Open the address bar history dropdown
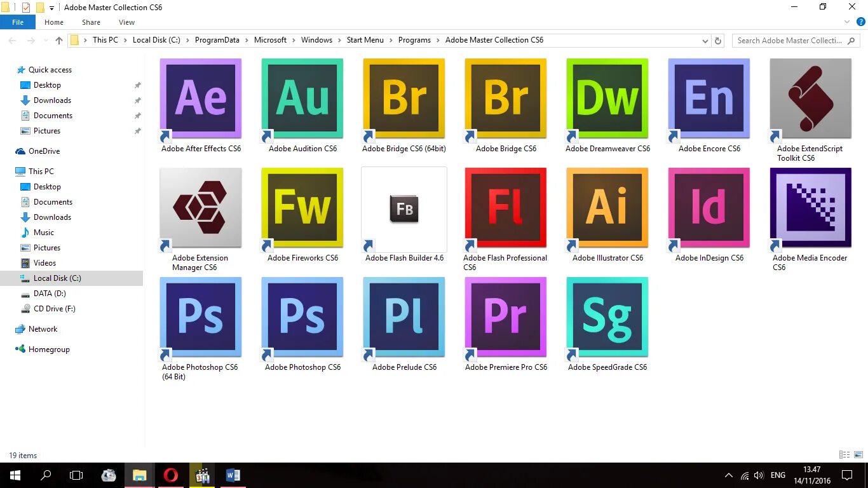Viewport: 868px width, 488px height. click(x=705, y=40)
